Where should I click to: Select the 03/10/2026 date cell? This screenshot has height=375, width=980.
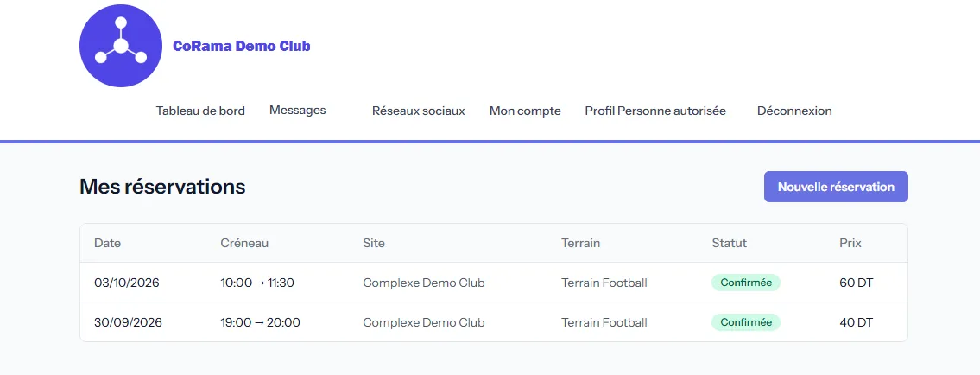pyautogui.click(x=127, y=283)
